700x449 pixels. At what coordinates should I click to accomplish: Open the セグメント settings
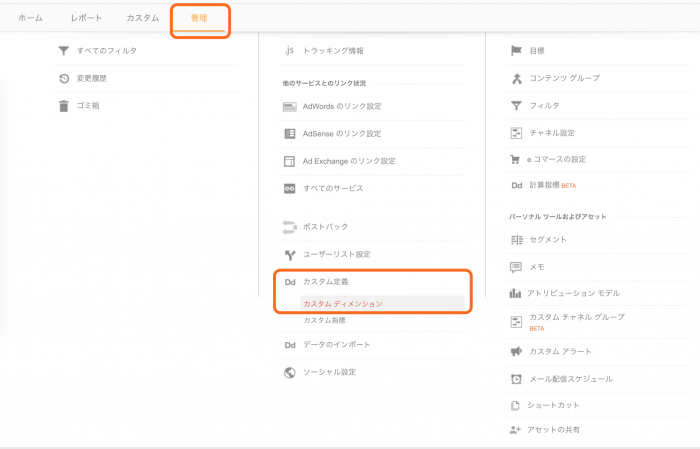pyautogui.click(x=548, y=240)
